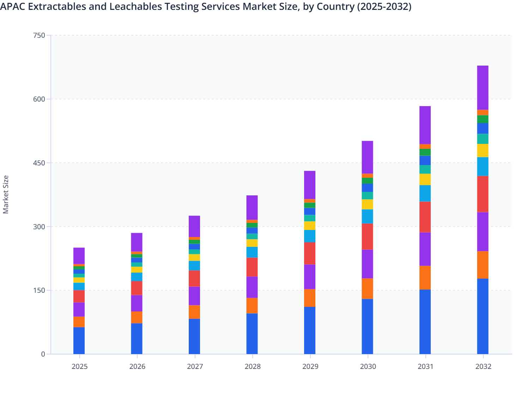The width and height of the screenshot is (532, 395).
Task: Select the 450 gridline value label
Action: [x=40, y=163]
